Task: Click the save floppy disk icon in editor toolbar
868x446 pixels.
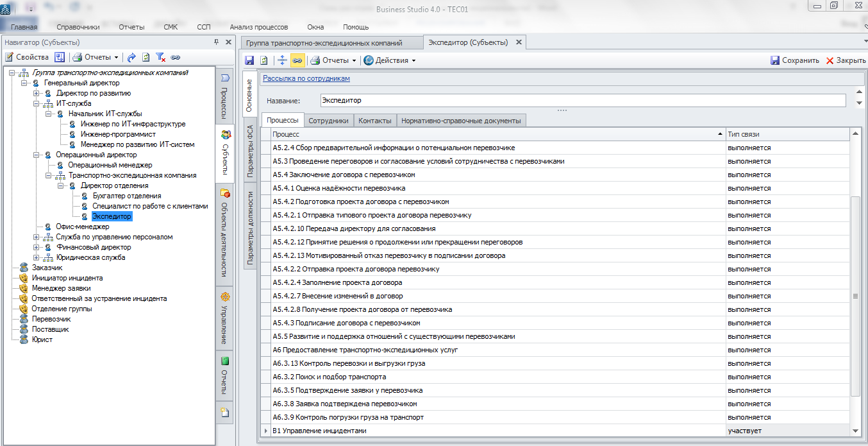Action: pyautogui.click(x=249, y=60)
